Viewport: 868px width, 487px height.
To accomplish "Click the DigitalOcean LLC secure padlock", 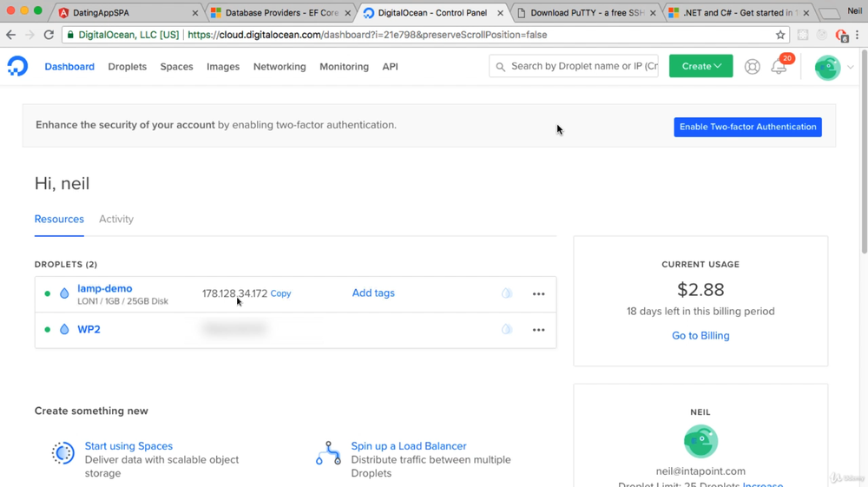I will 70,35.
